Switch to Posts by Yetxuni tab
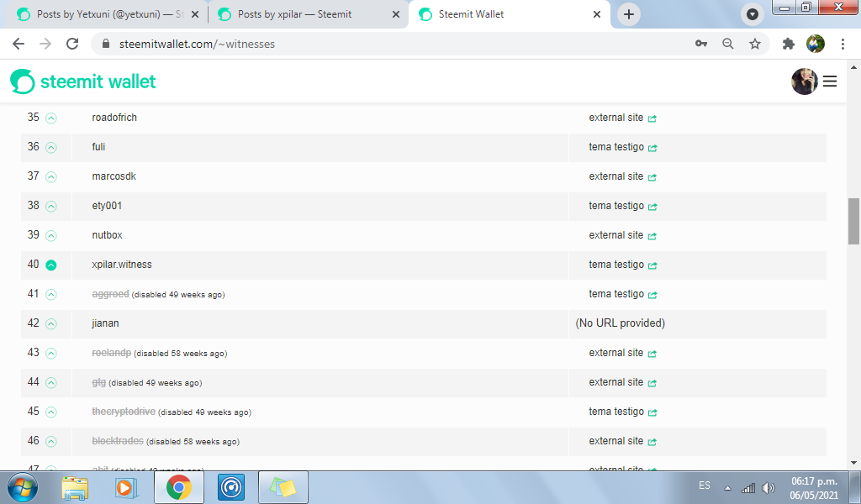Screen dimensions: 861x504 [x=107, y=14]
